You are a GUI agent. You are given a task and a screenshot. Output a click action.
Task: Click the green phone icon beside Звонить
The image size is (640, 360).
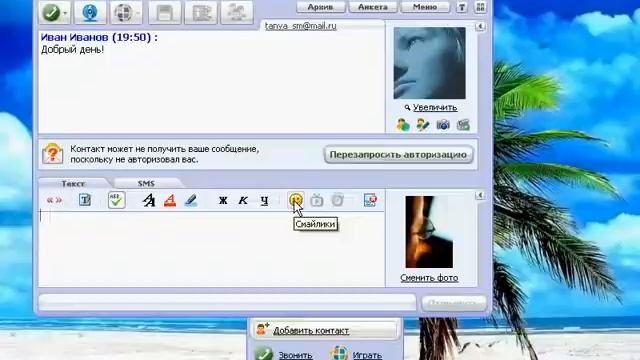click(x=263, y=353)
